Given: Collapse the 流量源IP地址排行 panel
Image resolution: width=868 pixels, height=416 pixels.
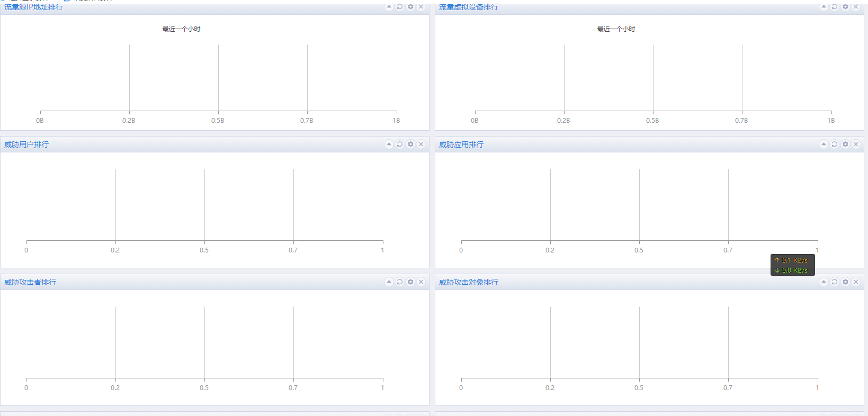Looking at the screenshot, I should (389, 6).
